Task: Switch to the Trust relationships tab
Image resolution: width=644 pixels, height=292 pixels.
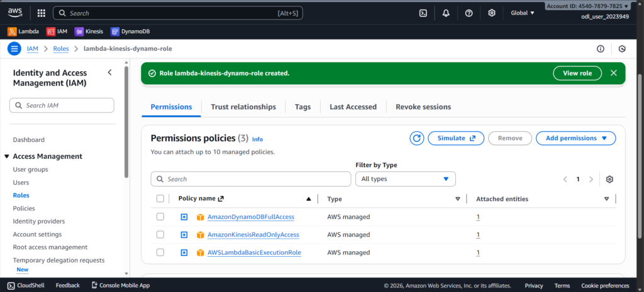Action: pyautogui.click(x=243, y=107)
